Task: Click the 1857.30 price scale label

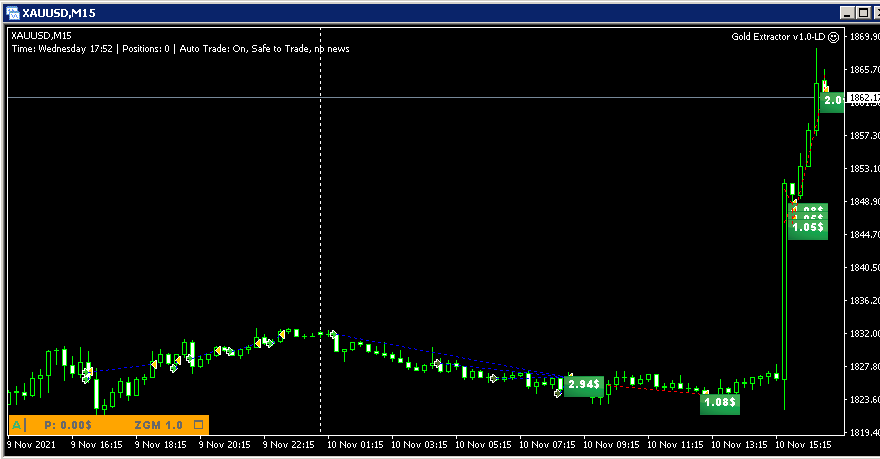Action: pyautogui.click(x=865, y=136)
